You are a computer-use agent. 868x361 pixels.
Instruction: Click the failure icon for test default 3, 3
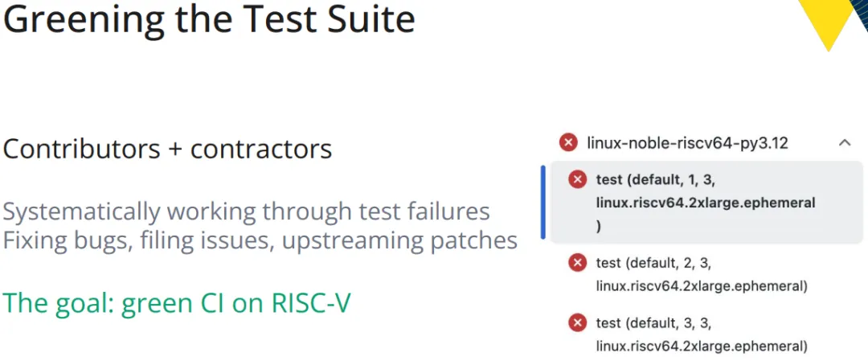577,322
